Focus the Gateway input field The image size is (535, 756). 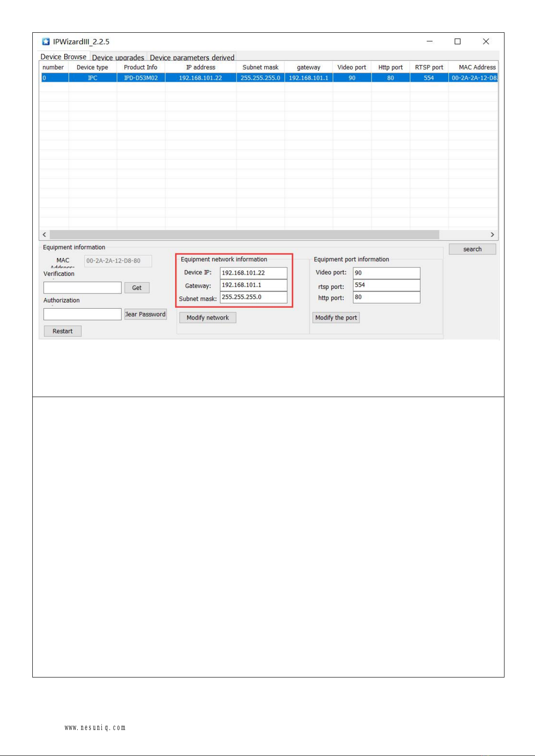[x=253, y=285]
